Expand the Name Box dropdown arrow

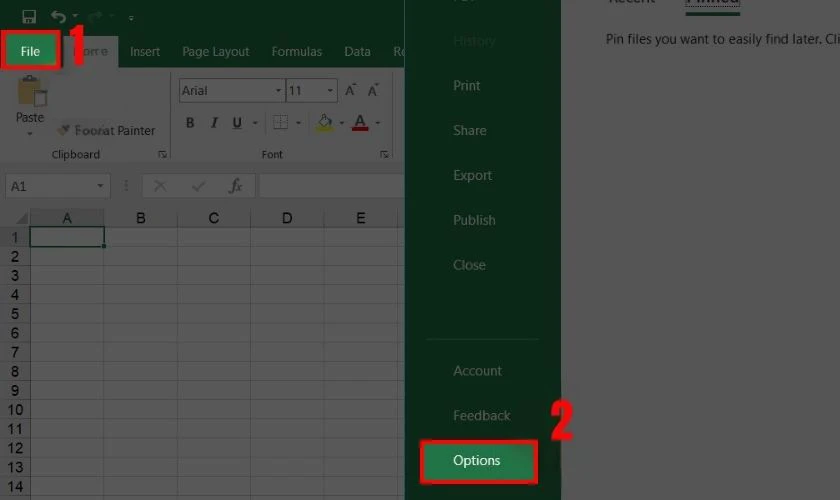click(x=100, y=186)
